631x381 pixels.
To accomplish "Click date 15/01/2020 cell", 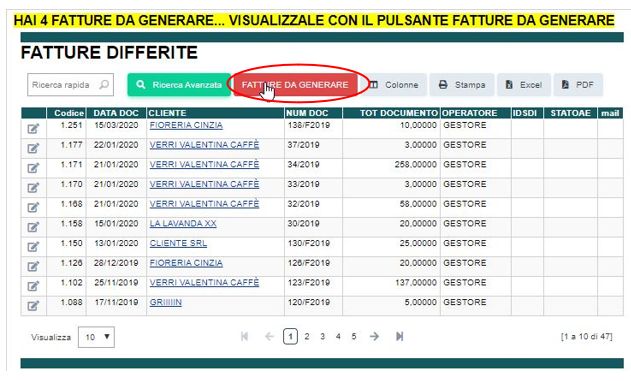I will click(x=116, y=224).
